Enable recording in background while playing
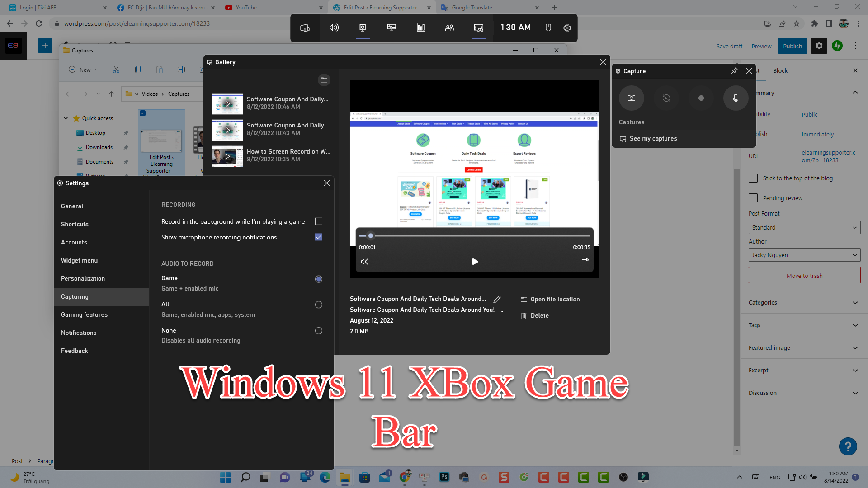This screenshot has height=488, width=868. point(319,221)
